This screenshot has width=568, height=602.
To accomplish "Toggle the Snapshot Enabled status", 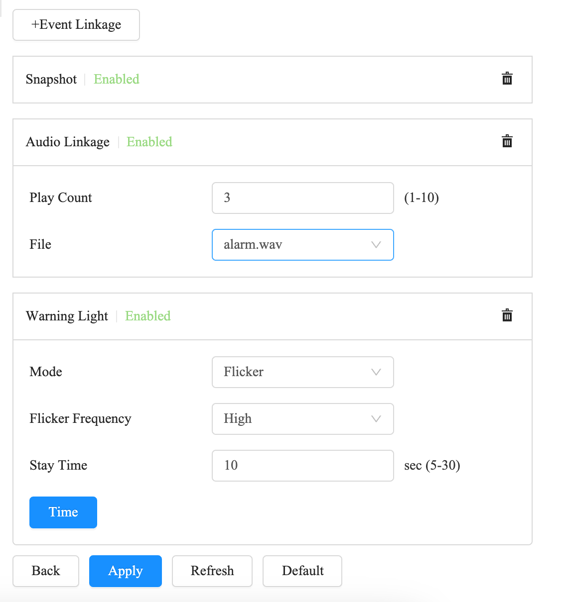I will (116, 79).
